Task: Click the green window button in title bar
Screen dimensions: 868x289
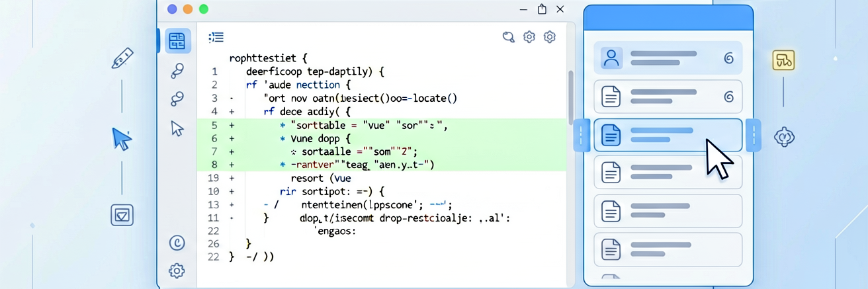Action: pyautogui.click(x=204, y=9)
